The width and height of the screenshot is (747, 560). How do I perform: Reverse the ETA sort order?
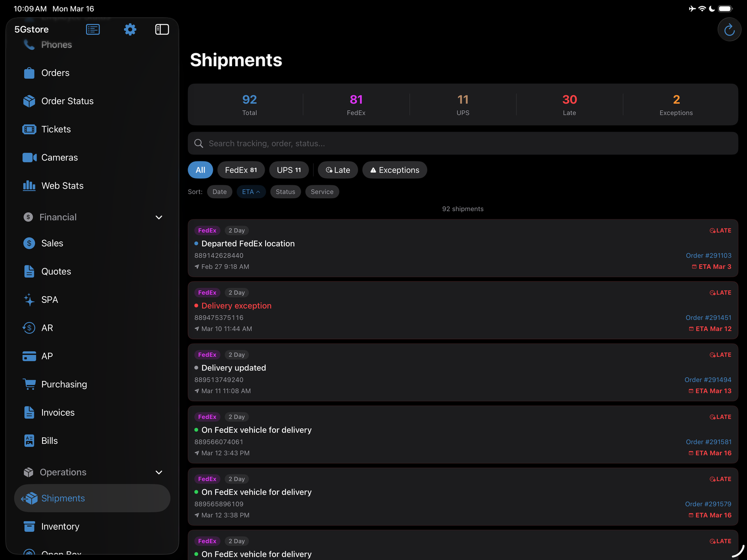coord(251,191)
